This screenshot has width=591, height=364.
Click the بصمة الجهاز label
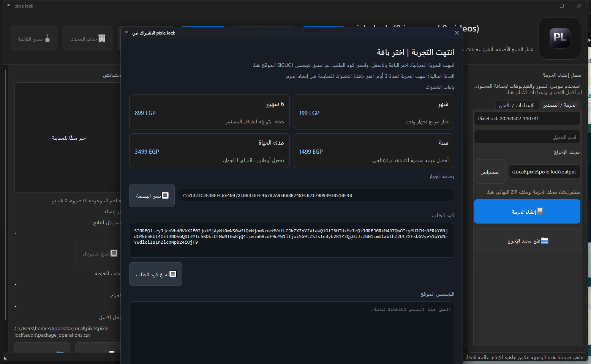[442, 176]
